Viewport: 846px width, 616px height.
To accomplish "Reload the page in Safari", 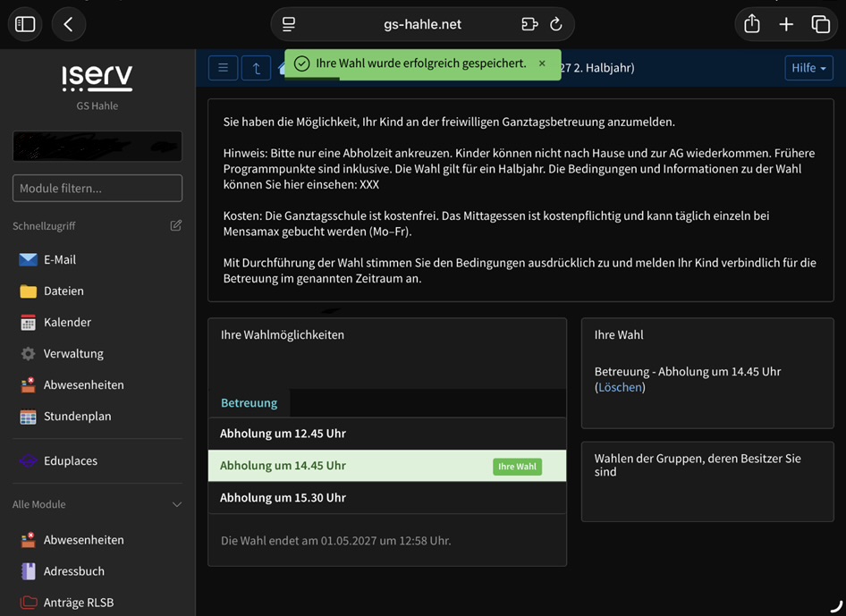I will pyautogui.click(x=555, y=24).
